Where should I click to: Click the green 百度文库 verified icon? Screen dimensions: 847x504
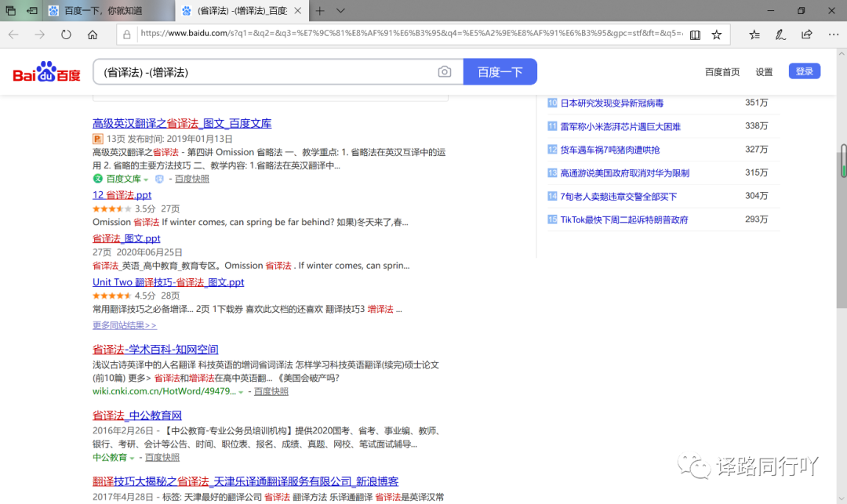[x=97, y=179]
